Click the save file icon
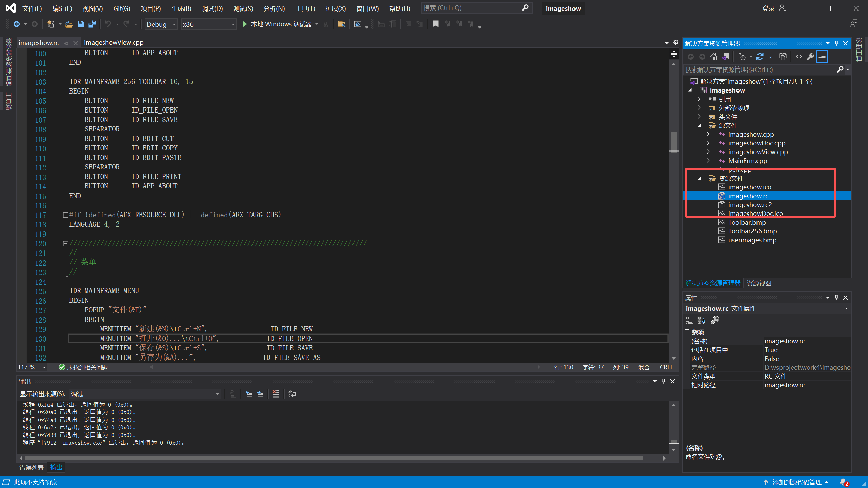This screenshot has width=868, height=488. 80,24
